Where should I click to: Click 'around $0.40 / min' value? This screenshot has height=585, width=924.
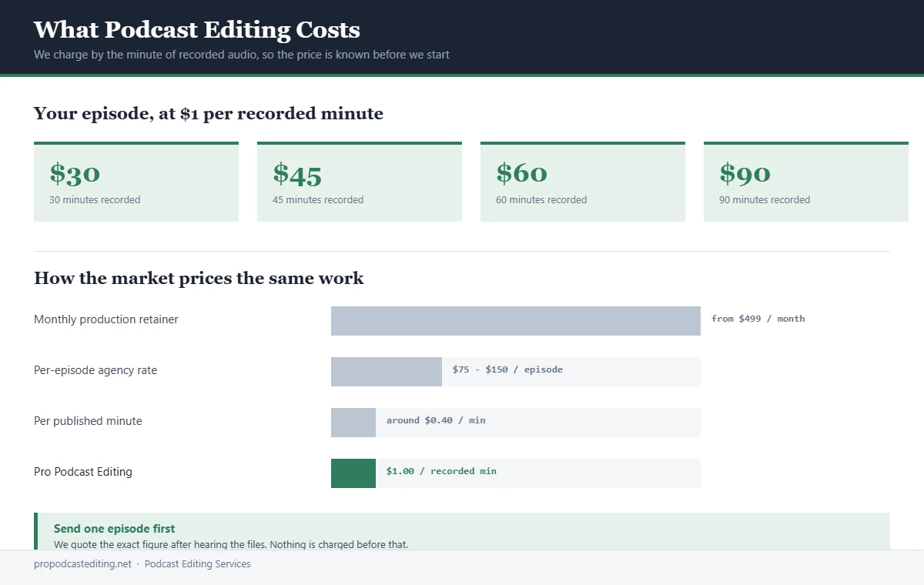436,420
